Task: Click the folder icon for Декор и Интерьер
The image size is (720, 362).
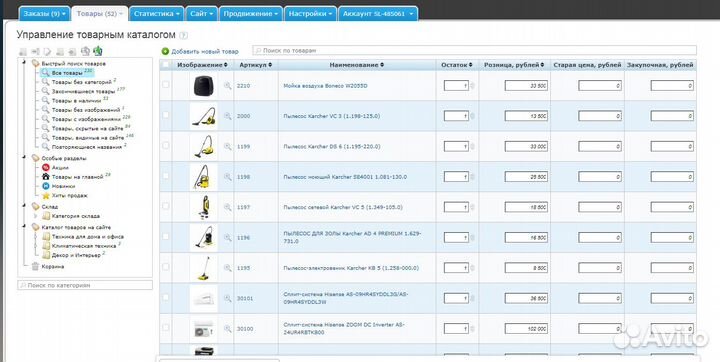Action: tap(45, 255)
